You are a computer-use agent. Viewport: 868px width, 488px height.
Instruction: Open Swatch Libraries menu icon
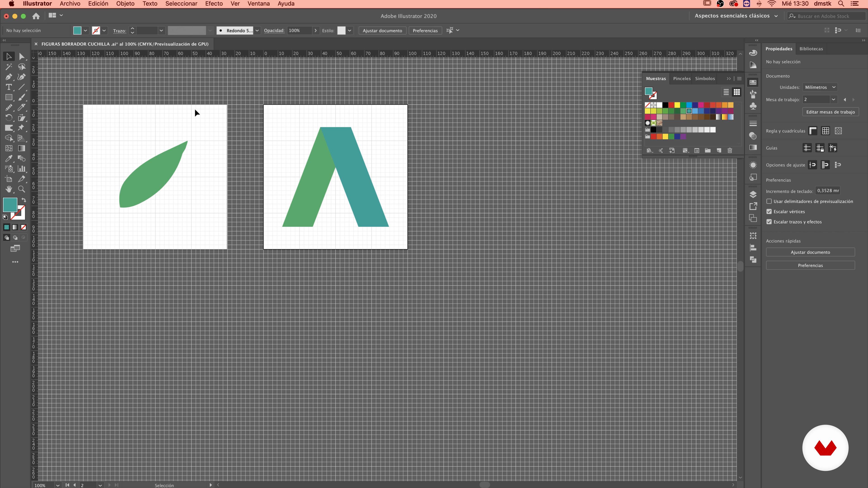click(649, 150)
